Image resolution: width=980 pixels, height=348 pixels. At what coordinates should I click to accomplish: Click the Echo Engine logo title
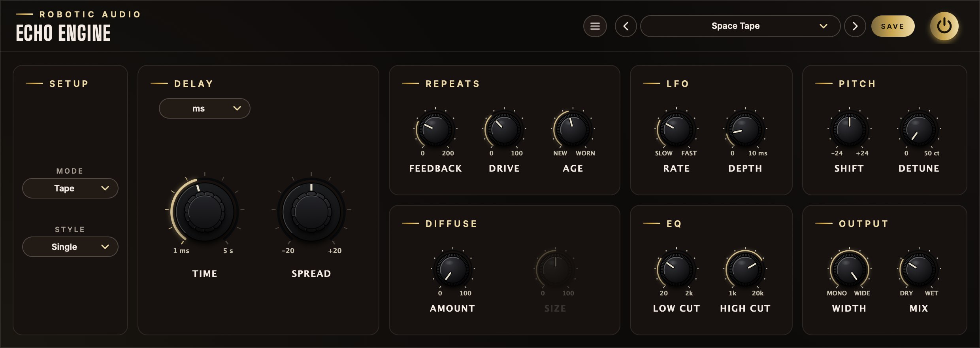[x=63, y=33]
